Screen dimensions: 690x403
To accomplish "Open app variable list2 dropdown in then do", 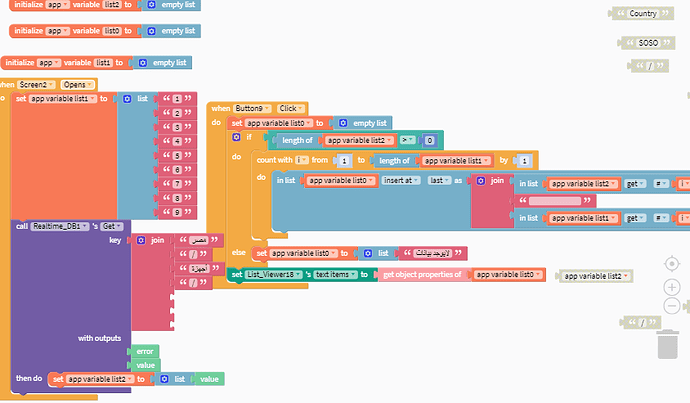I will [100, 379].
